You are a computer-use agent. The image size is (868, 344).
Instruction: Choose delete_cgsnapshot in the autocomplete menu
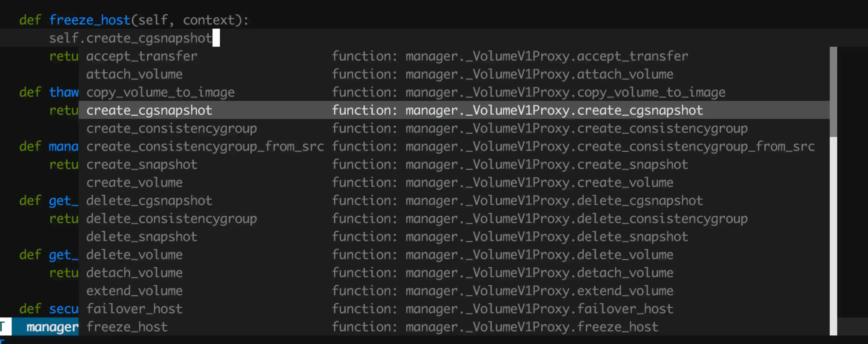[x=149, y=201]
